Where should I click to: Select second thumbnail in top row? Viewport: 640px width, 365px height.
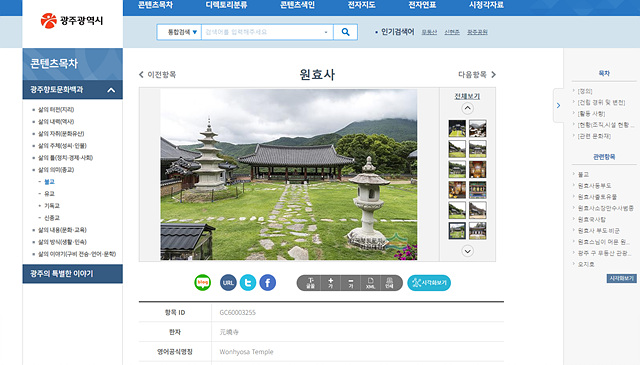click(478, 128)
